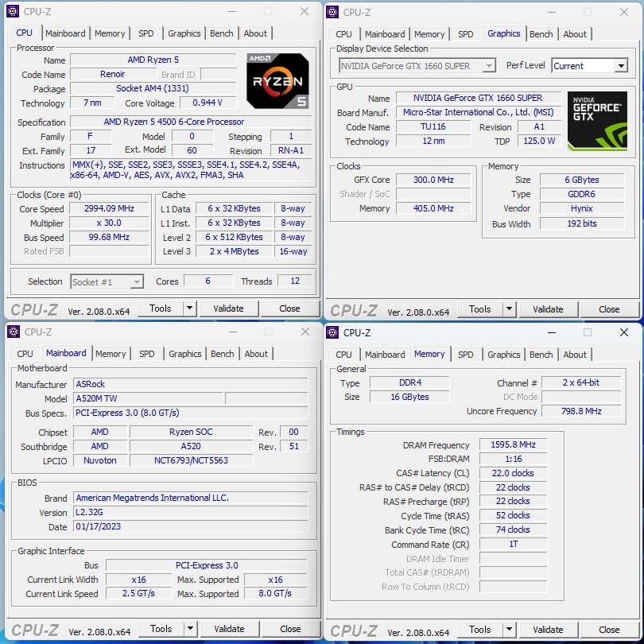Screen dimensions: 644x644
Task: Click the DRAM Frequency value '1595.8 MHz'
Action: (513, 444)
